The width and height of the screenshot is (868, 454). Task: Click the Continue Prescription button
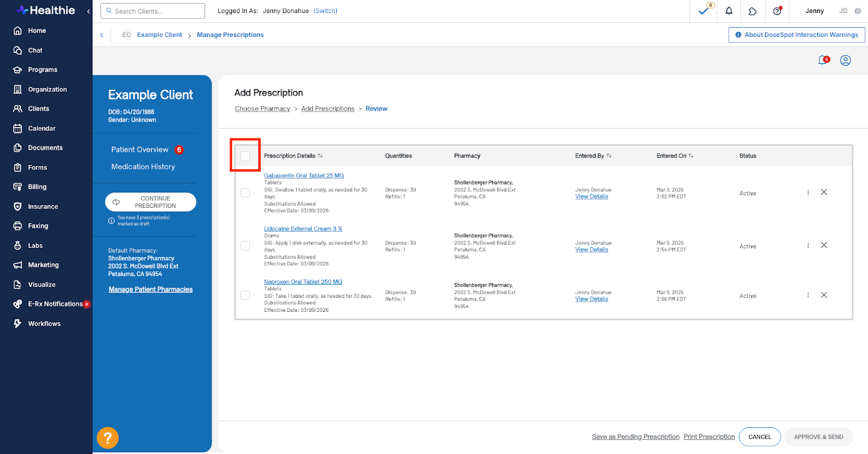[151, 202]
